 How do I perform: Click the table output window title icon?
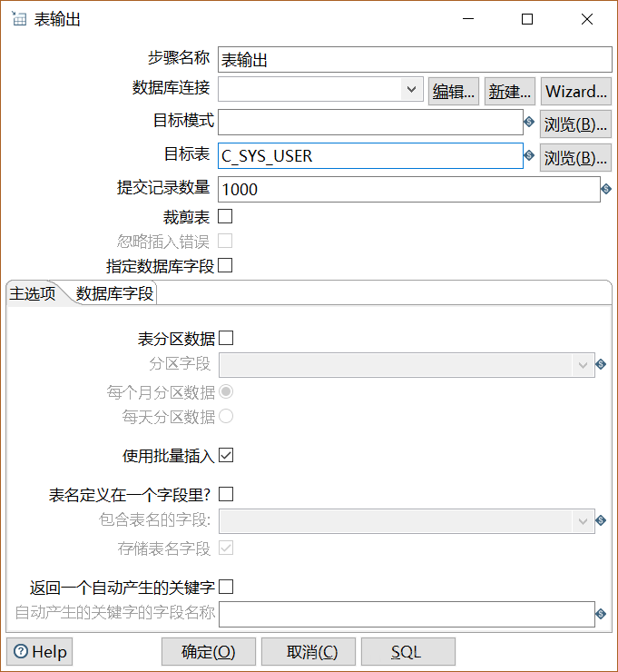pyautogui.click(x=19, y=19)
